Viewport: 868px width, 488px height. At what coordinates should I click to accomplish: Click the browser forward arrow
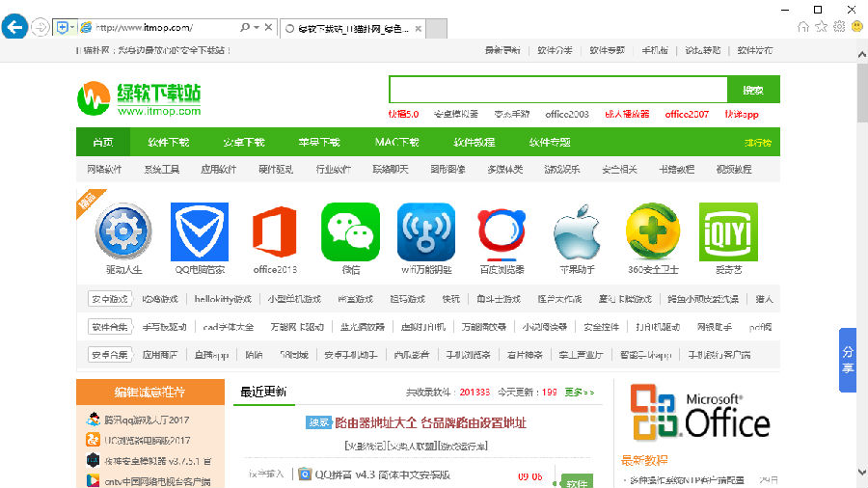(x=40, y=27)
